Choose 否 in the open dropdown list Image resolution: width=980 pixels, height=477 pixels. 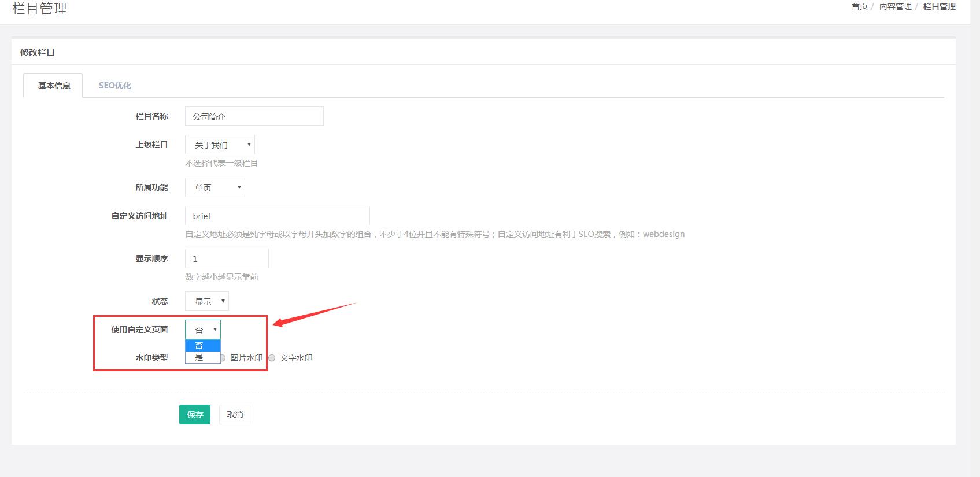tap(202, 346)
